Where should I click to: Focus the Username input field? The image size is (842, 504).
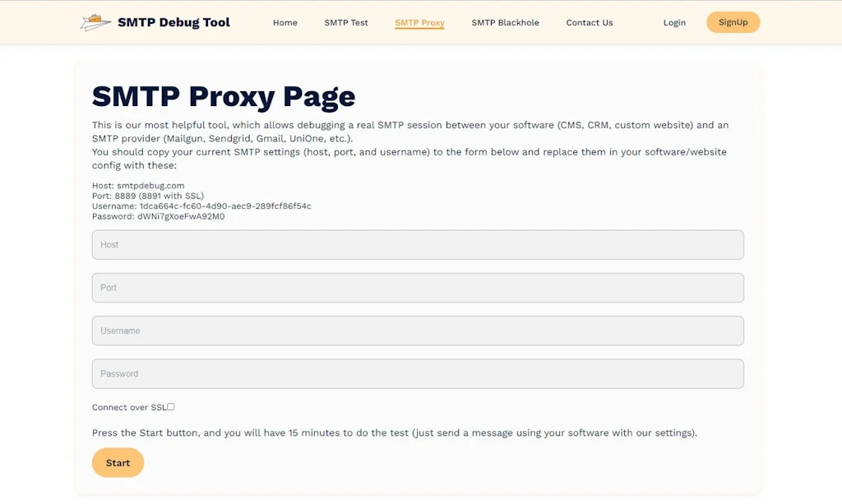click(417, 331)
